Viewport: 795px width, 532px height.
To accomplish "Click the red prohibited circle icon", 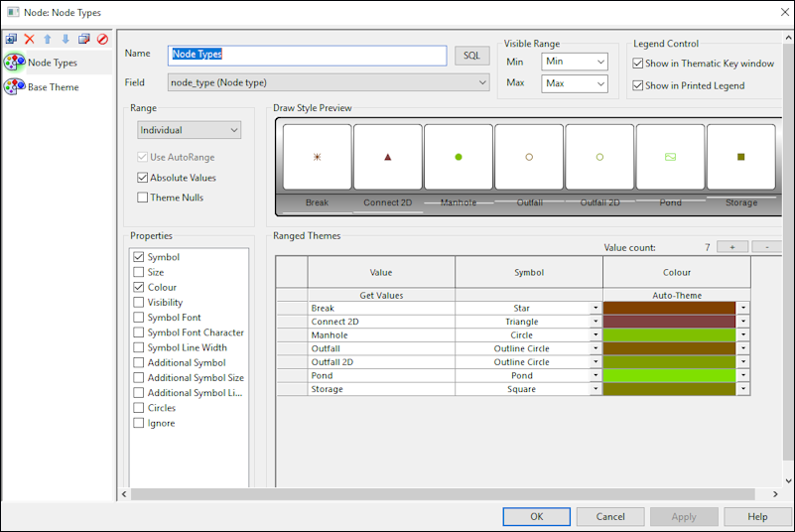I will click(x=102, y=40).
